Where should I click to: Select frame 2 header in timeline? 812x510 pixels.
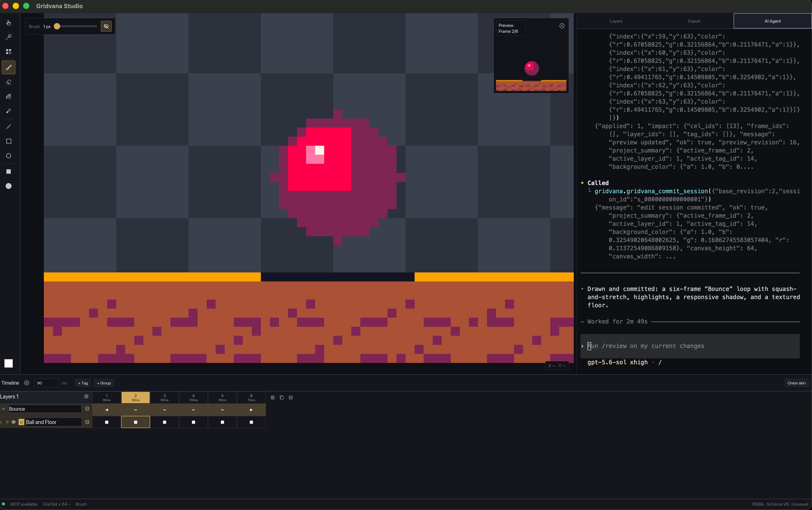pos(135,398)
